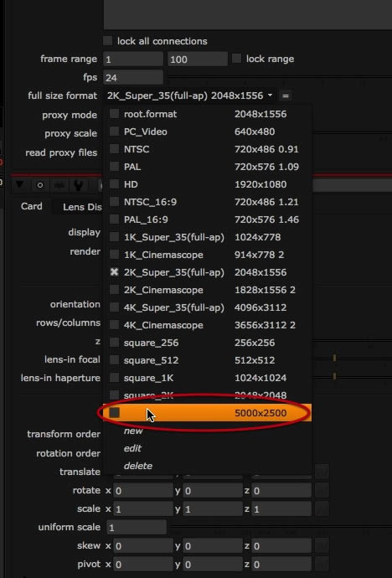Click the scale x input field
Viewport: 392px width, 578px height.
coord(143,509)
